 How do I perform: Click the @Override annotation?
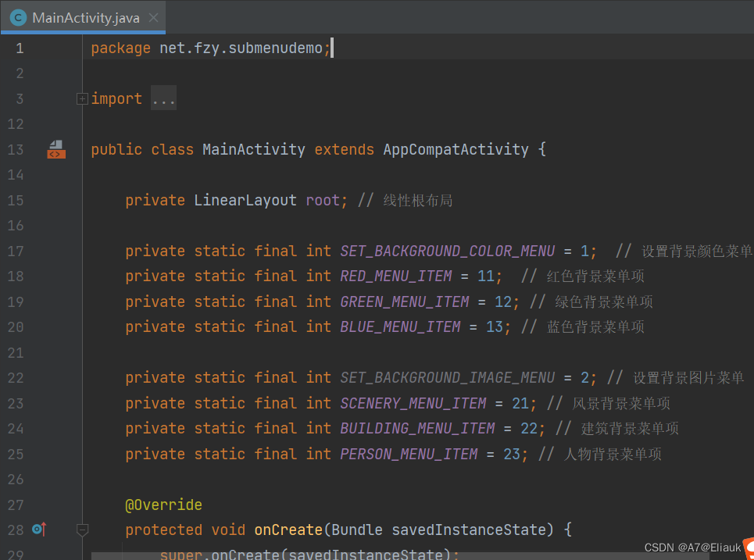click(x=163, y=505)
